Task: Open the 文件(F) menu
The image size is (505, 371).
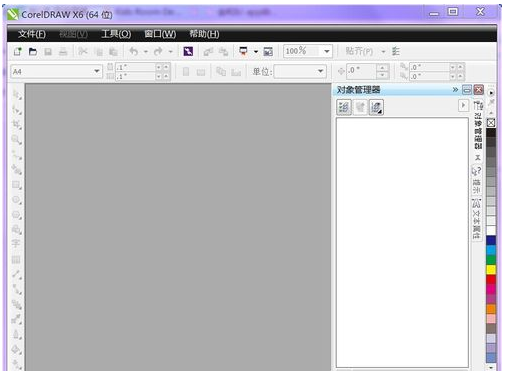Action: pyautogui.click(x=32, y=34)
